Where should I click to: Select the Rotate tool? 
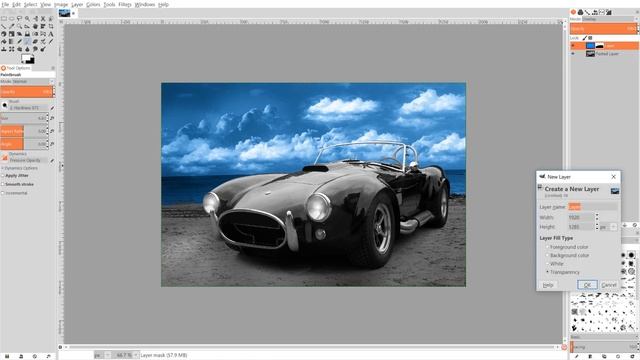pos(4,34)
